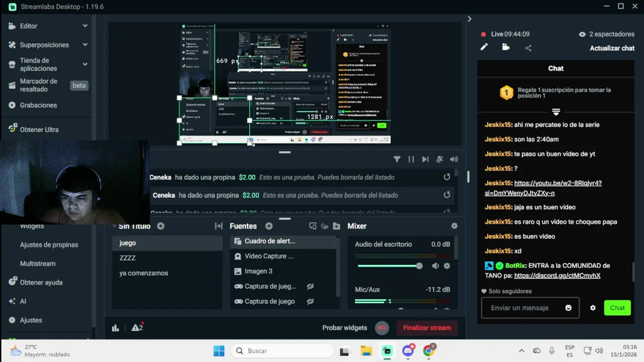The width and height of the screenshot is (644, 362).
Task: Collapse the right chat panel arrow
Action: point(469,19)
